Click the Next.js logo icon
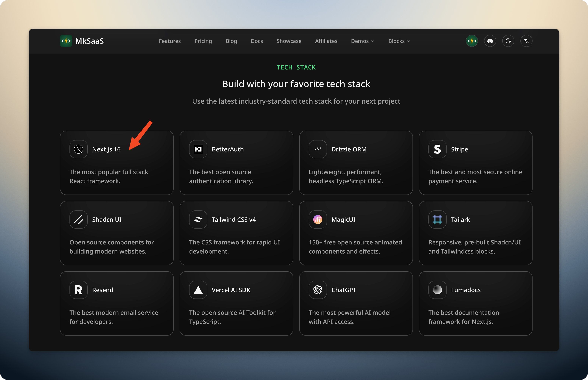Viewport: 588px width, 380px height. (x=79, y=149)
